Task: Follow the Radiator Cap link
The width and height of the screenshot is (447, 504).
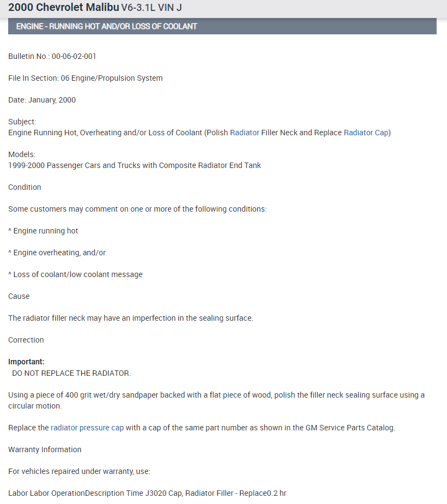Action: [366, 133]
